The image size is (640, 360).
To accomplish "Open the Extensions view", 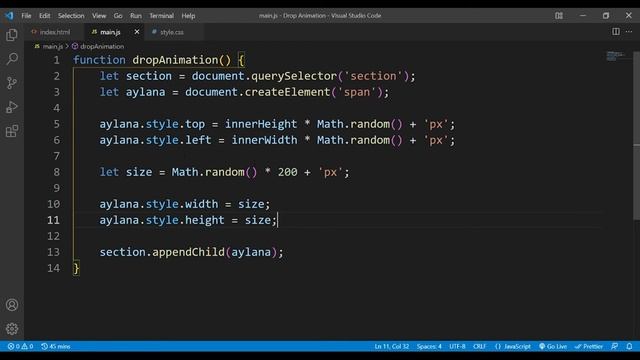I will click(x=12, y=131).
